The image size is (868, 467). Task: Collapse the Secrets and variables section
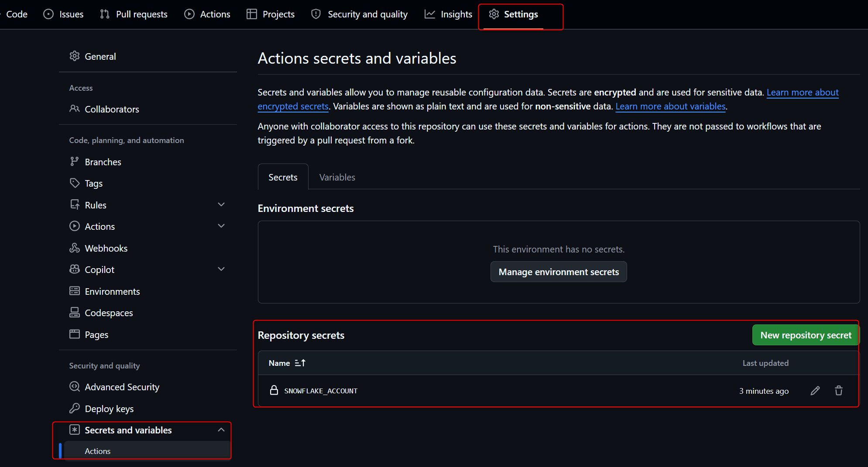221,430
